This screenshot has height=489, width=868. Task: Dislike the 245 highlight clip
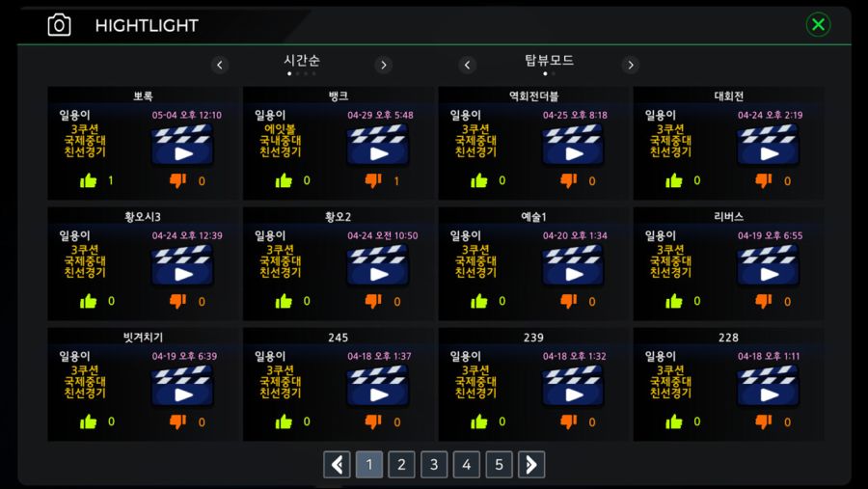coord(373,422)
